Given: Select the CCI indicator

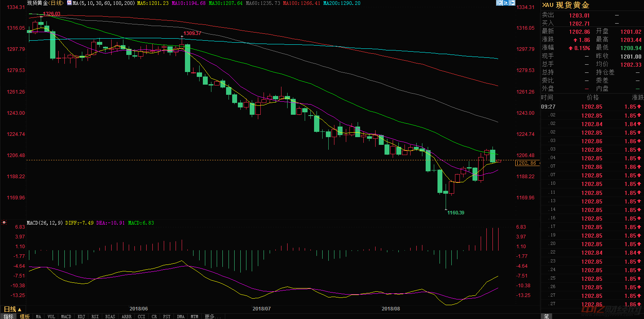Looking at the screenshot, I should pos(141,317).
